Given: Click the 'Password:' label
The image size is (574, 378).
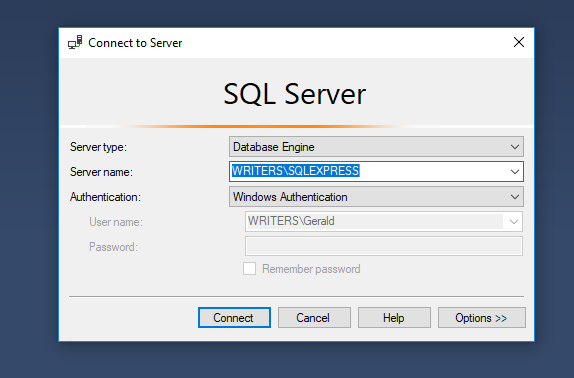Looking at the screenshot, I should (113, 247).
